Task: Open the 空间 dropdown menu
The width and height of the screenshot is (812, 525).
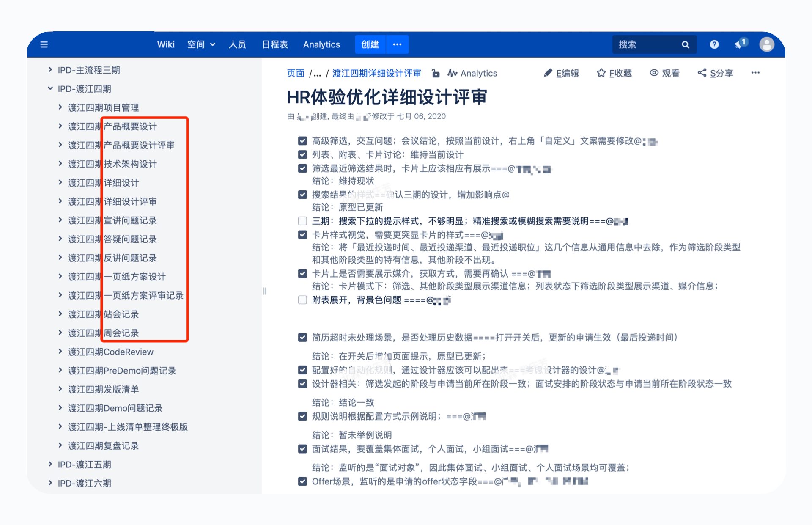Action: point(201,44)
